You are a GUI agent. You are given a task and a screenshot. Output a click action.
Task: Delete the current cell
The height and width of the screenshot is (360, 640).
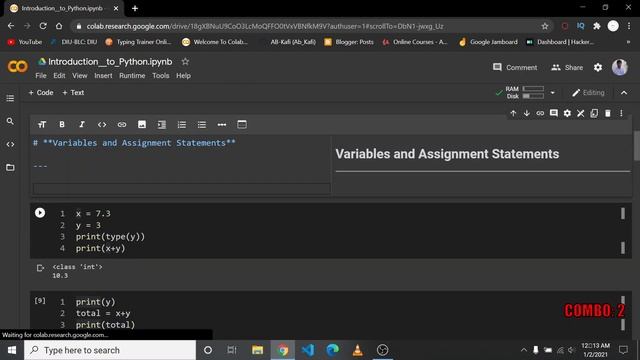608,113
